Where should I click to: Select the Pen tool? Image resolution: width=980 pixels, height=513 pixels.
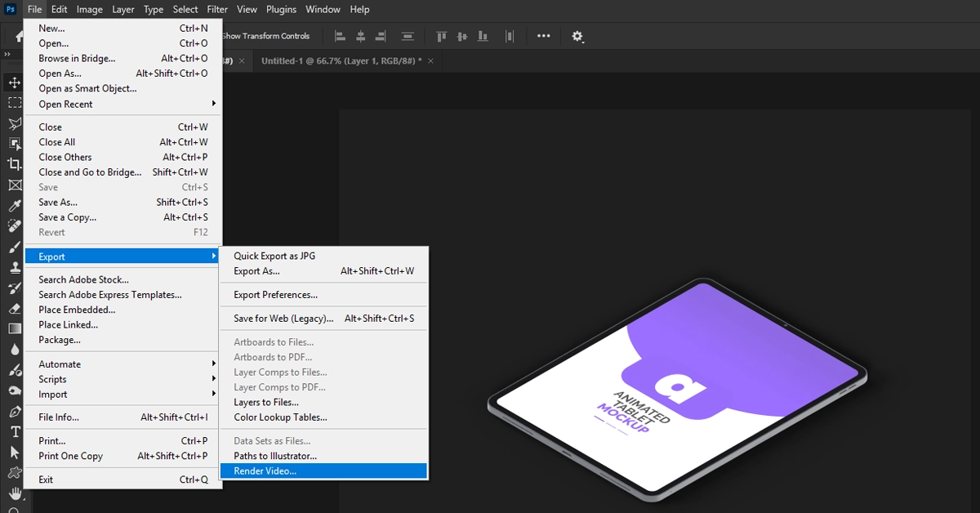coord(15,411)
